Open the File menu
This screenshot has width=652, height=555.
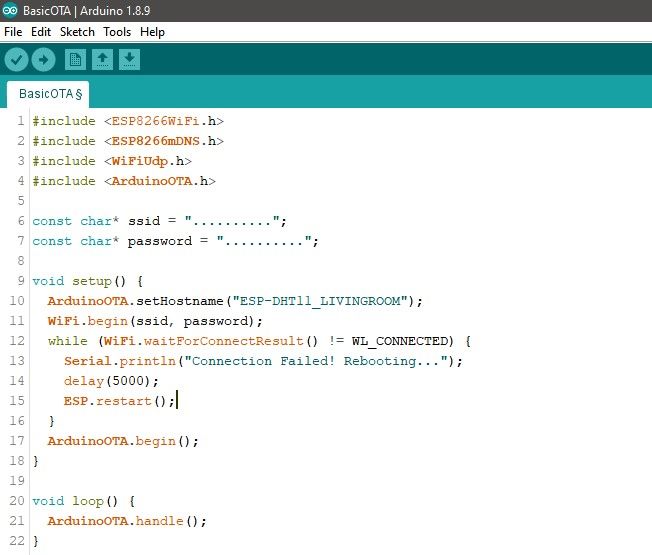(13, 32)
